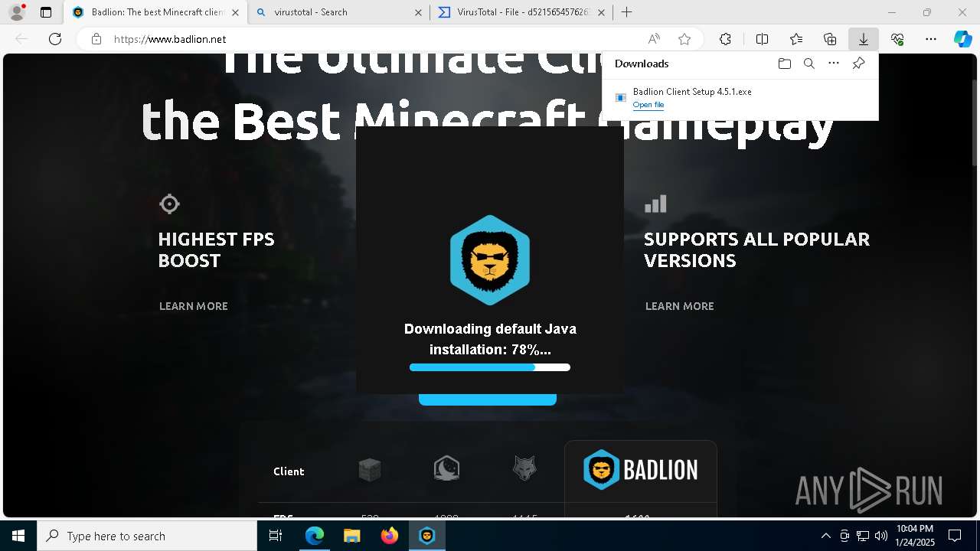The height and width of the screenshot is (551, 980).
Task: Click the Java download progress bar
Action: (490, 367)
